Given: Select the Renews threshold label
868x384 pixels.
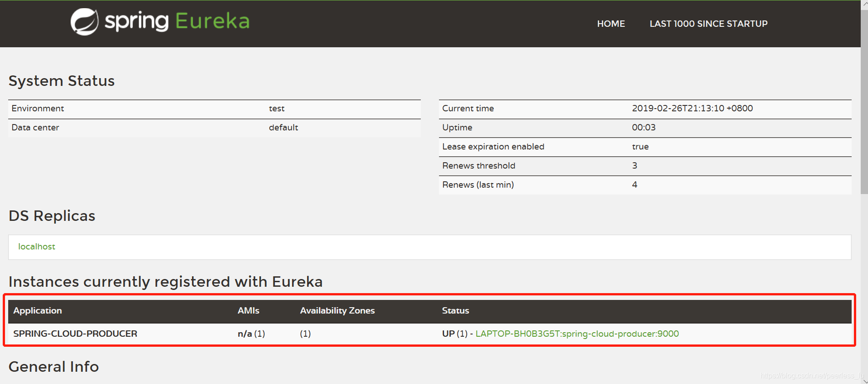Looking at the screenshot, I should point(479,165).
